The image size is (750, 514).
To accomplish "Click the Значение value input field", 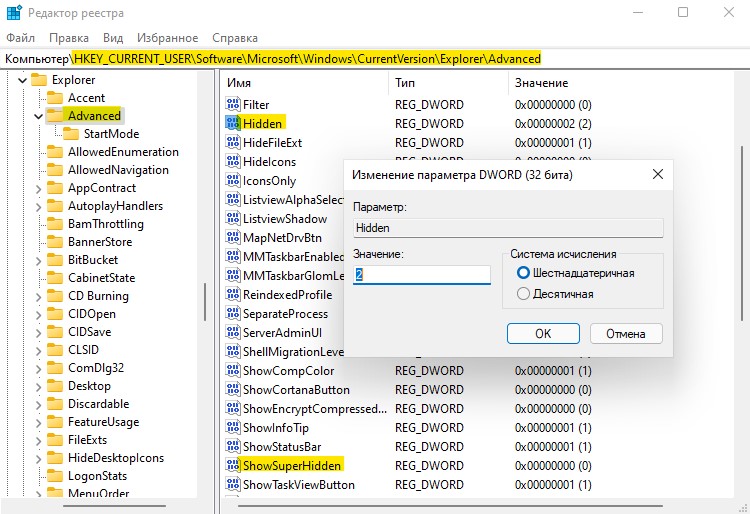I will [x=422, y=274].
